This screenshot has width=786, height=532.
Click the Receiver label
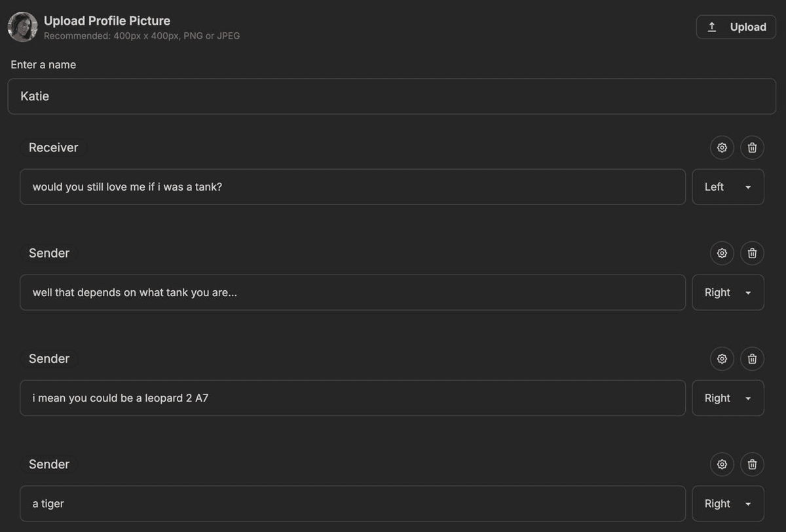click(x=53, y=147)
